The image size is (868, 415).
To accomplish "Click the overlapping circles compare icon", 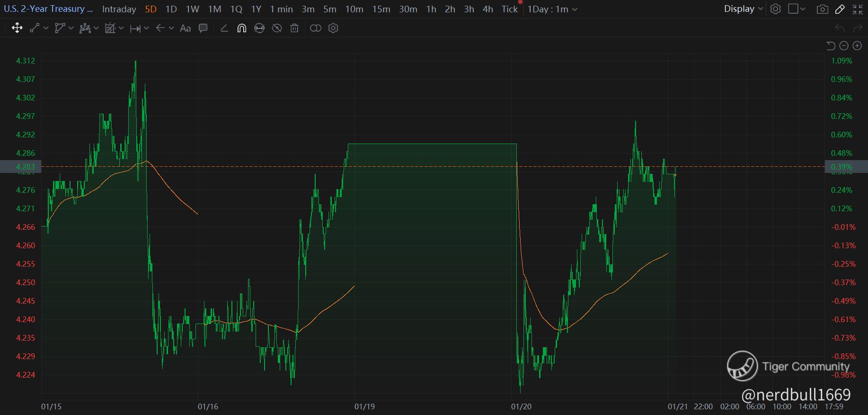I will point(316,28).
